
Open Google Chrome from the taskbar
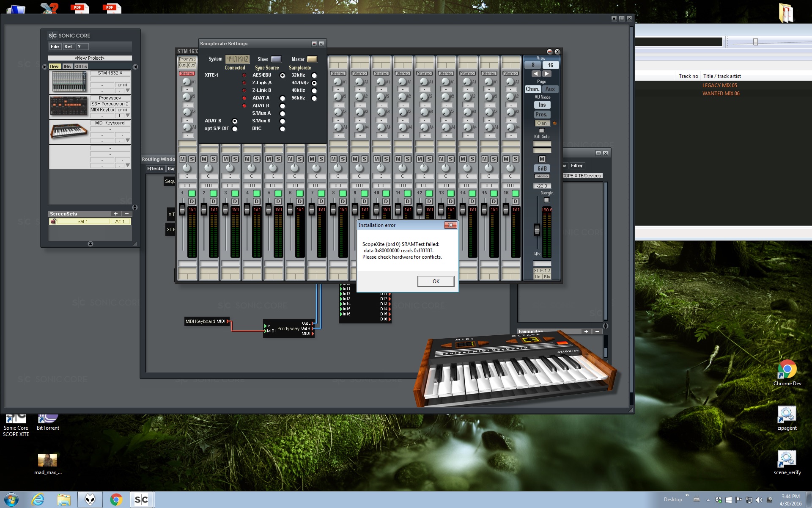(x=116, y=500)
